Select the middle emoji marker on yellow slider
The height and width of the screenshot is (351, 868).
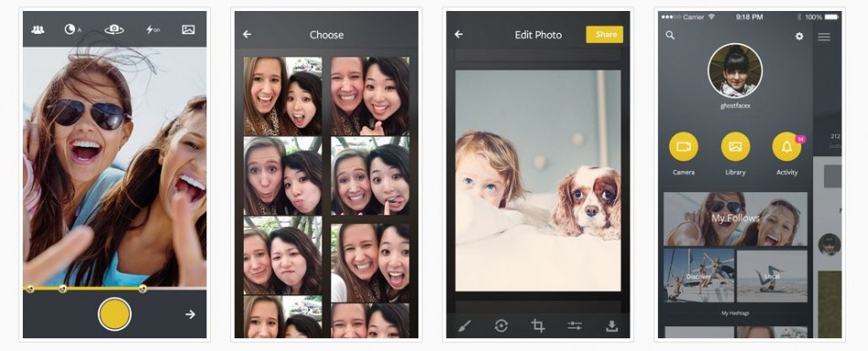[x=63, y=289]
